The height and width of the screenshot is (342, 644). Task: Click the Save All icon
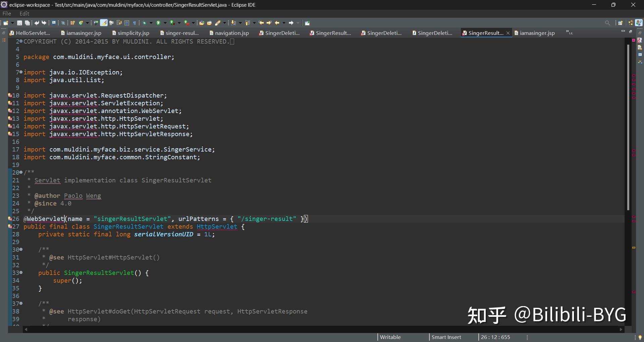(27, 23)
